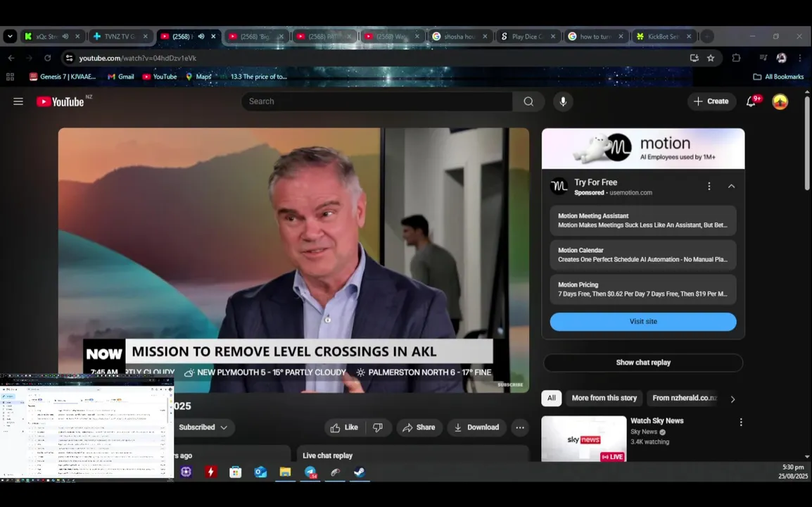
Task: Open the Motion Meeting Assistant ad link
Action: click(x=642, y=220)
